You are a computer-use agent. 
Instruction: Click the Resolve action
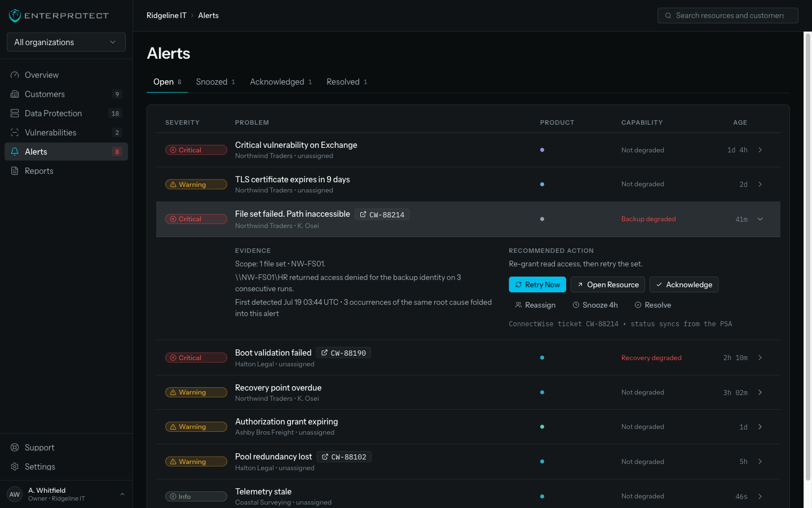(653, 305)
